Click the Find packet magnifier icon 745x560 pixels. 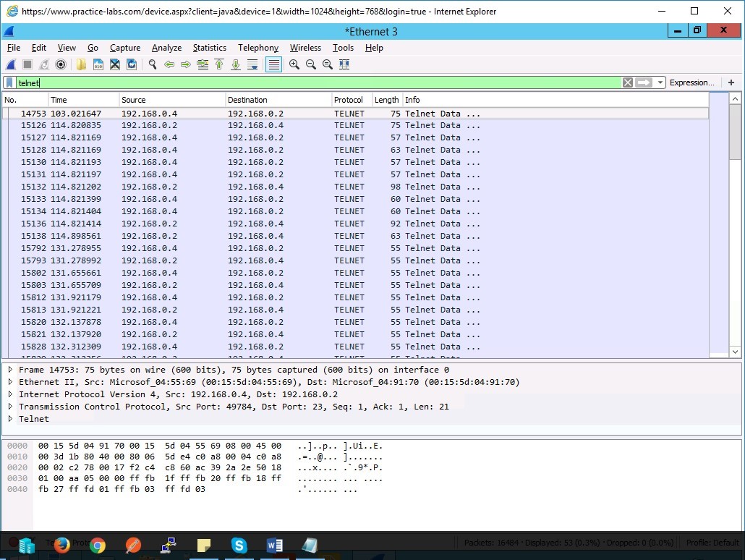tap(153, 64)
